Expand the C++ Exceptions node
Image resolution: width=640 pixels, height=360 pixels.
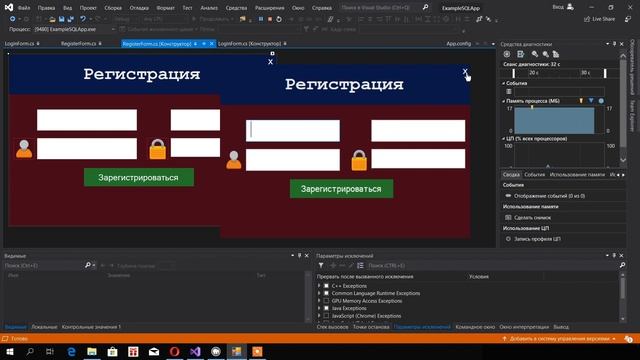(319, 286)
